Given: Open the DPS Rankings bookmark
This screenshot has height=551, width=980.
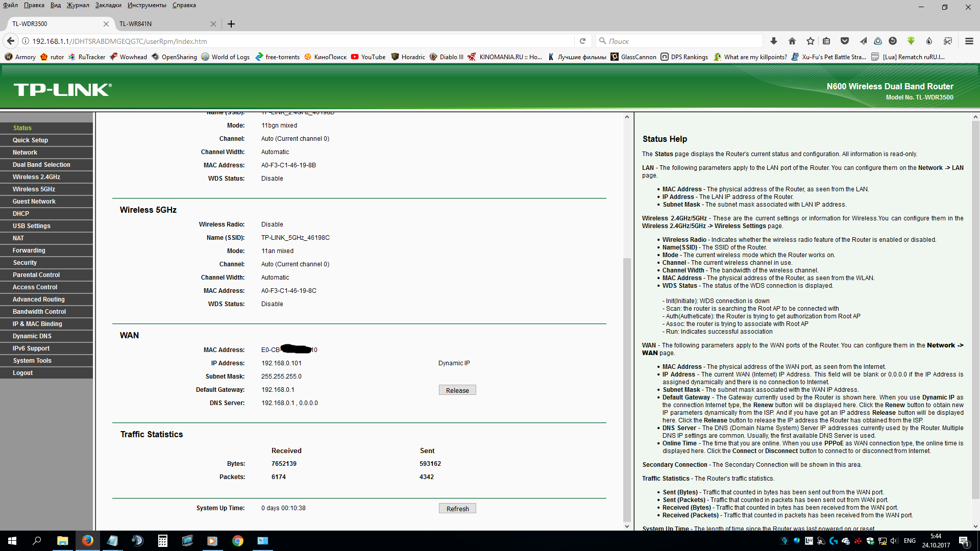Looking at the screenshot, I should pos(684,57).
